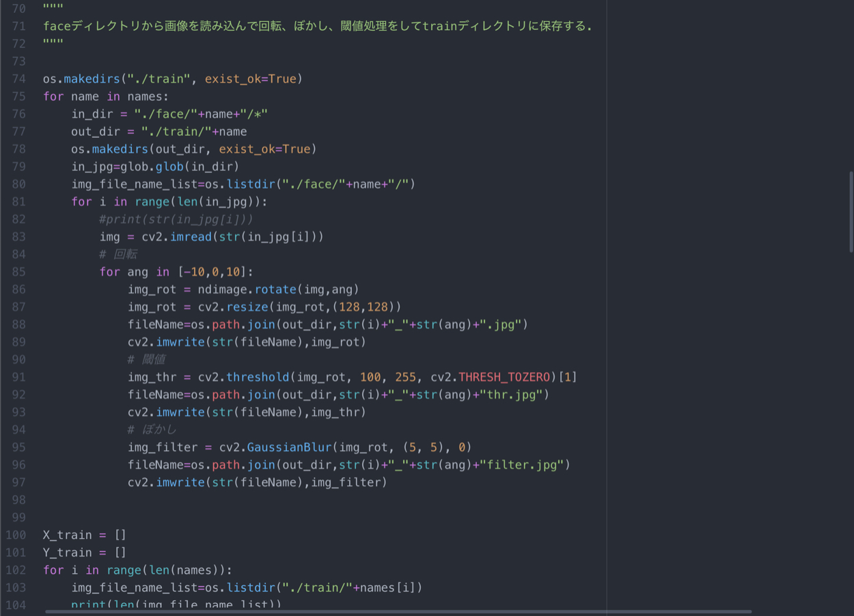The height and width of the screenshot is (616, 854).
Task: Click the in_dir variable assignment on line 76
Action: click(92, 114)
